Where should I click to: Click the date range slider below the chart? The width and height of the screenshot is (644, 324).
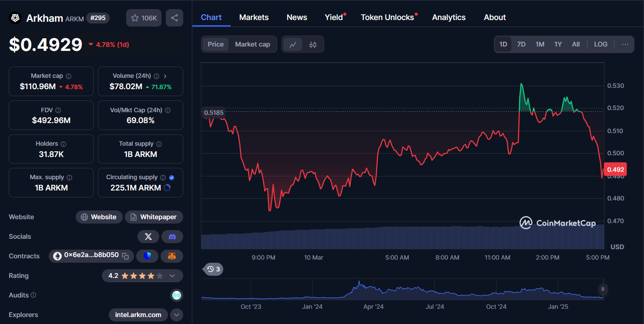pos(603,289)
